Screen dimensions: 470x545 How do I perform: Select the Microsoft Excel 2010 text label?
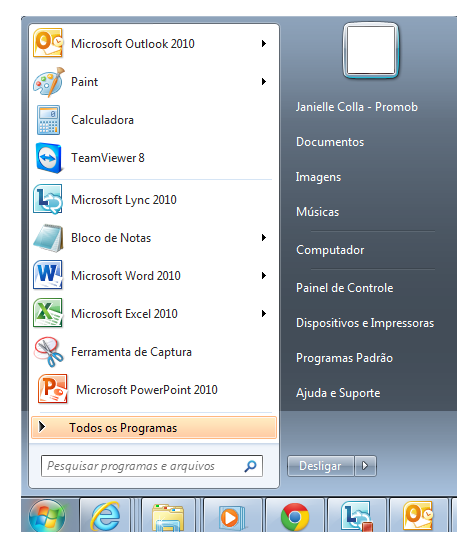[x=124, y=314]
